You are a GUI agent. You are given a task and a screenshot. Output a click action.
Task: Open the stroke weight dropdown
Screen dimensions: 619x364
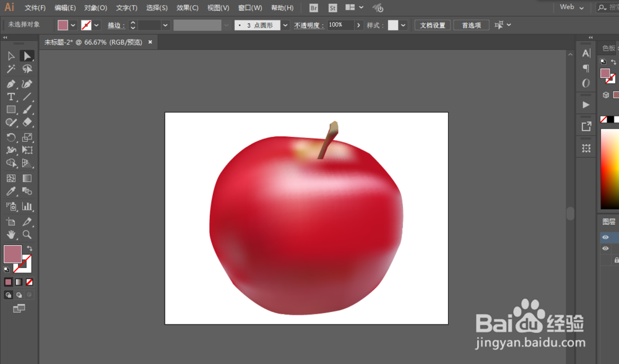pos(165,25)
